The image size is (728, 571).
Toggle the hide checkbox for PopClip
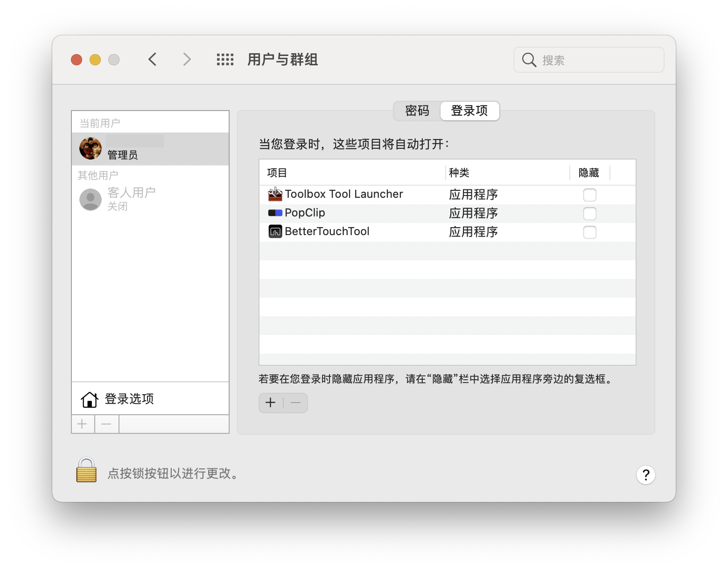589,213
